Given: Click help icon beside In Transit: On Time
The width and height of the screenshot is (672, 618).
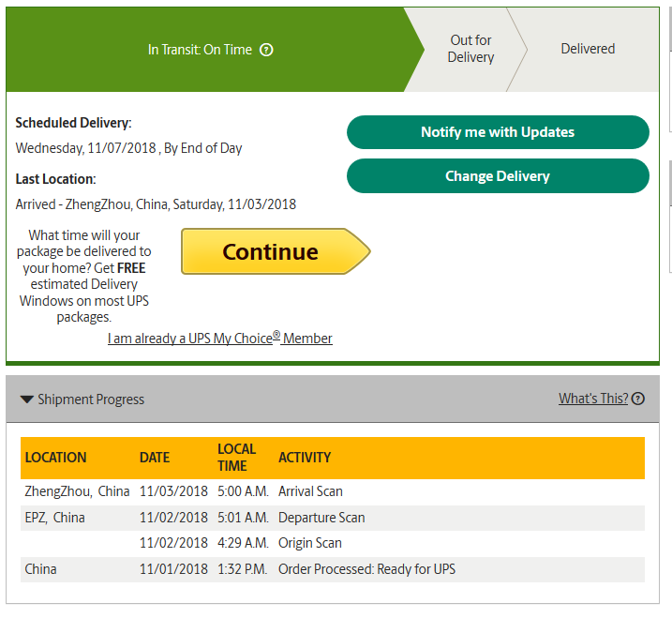Looking at the screenshot, I should click(x=266, y=50).
